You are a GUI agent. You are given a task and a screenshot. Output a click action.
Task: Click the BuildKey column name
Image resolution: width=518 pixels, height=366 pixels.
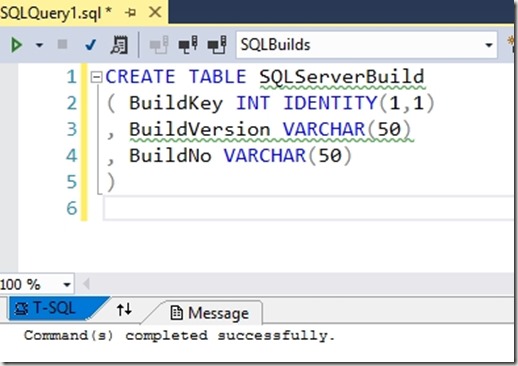176,103
